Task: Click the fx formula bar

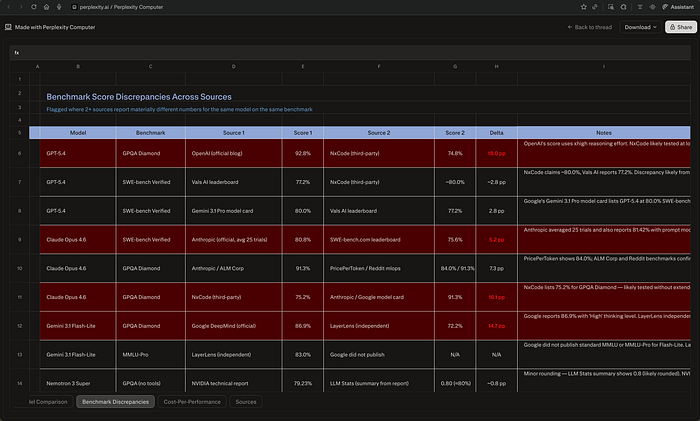Action: [x=350, y=53]
